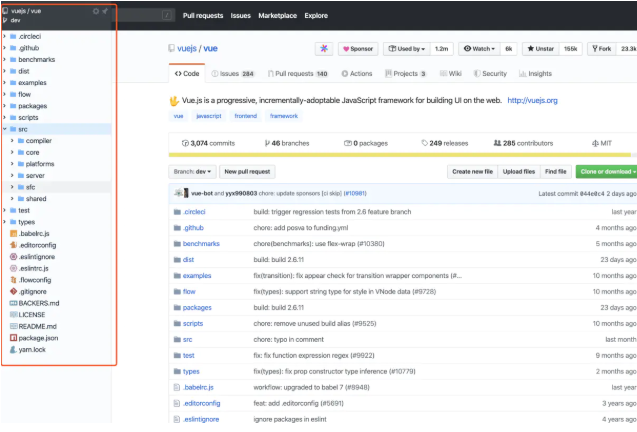This screenshot has width=637, height=432.
Task: Click the repository book icon beside vuejs / vue
Action: pyautogui.click(x=172, y=48)
